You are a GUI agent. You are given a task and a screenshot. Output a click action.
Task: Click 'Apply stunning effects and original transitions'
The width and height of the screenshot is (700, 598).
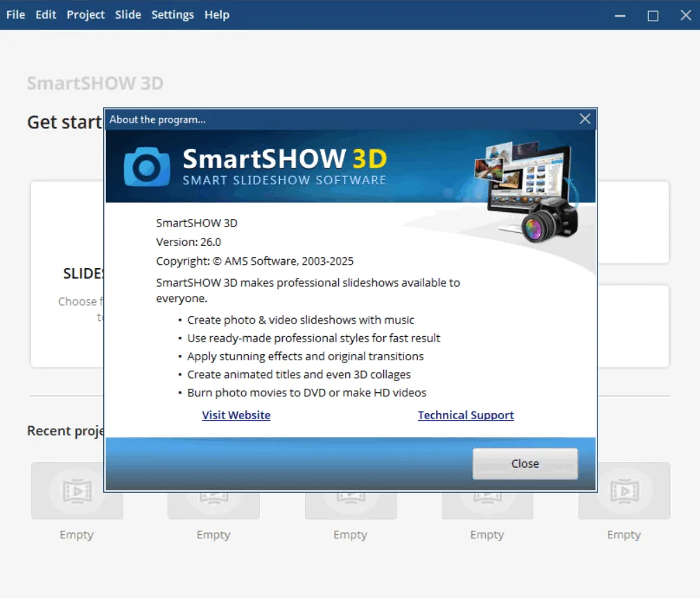tap(306, 357)
